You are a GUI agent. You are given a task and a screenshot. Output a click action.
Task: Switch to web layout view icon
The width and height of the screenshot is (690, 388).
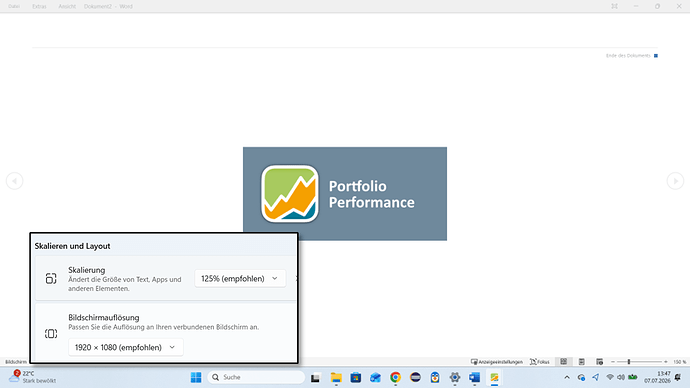599,362
